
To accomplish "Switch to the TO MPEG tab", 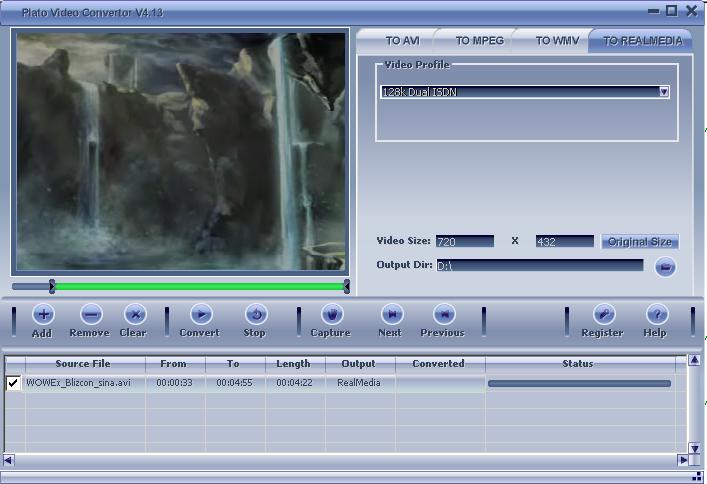I will (479, 41).
